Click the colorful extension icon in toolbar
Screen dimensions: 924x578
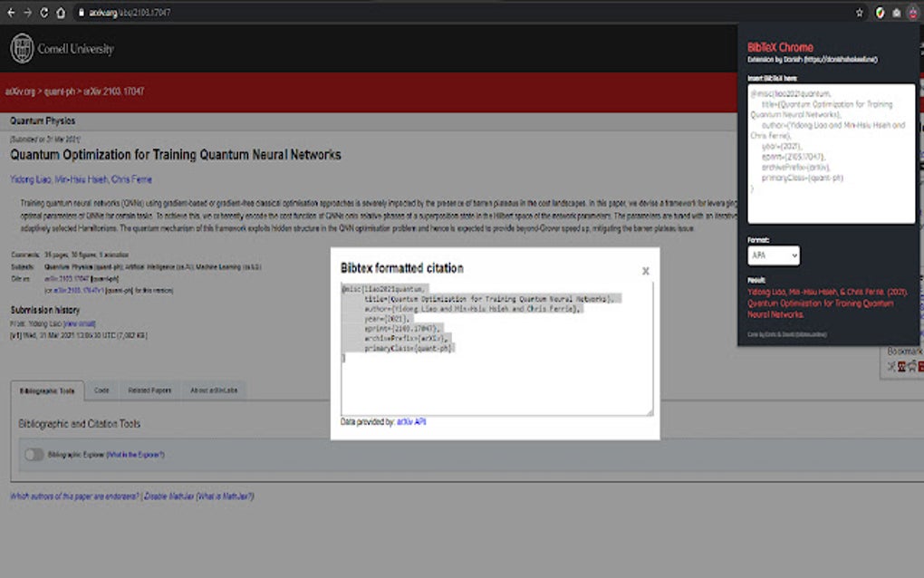881,13
